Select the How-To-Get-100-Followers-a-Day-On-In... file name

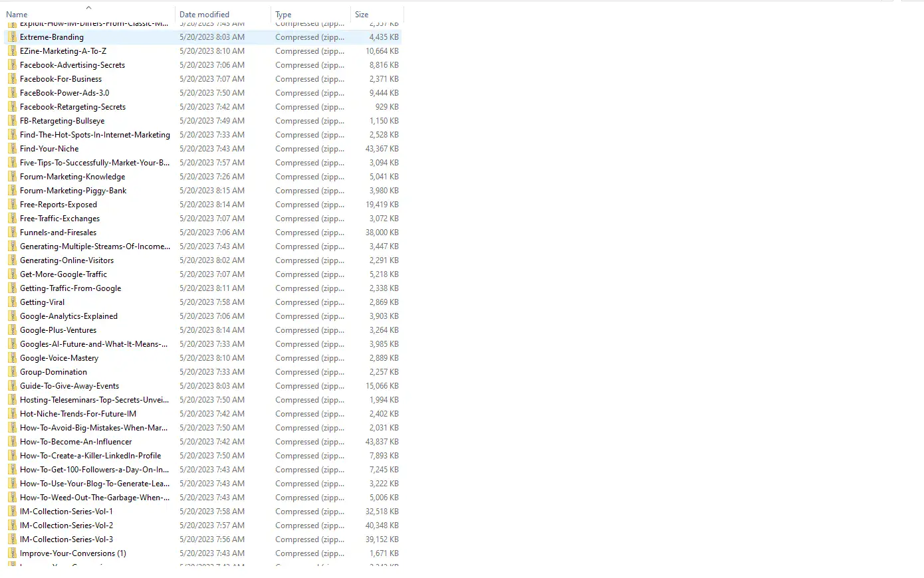click(94, 470)
